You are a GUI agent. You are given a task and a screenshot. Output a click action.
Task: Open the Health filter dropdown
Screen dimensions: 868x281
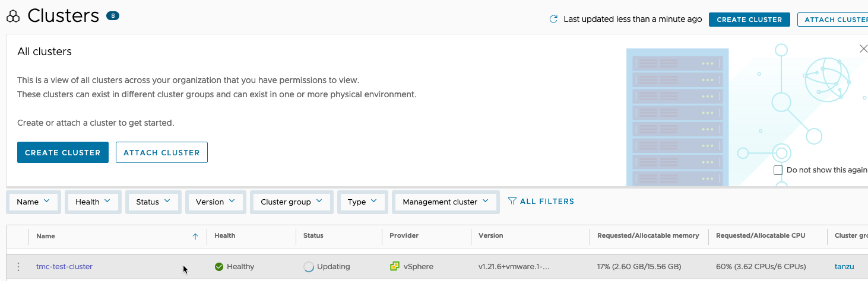point(93,202)
